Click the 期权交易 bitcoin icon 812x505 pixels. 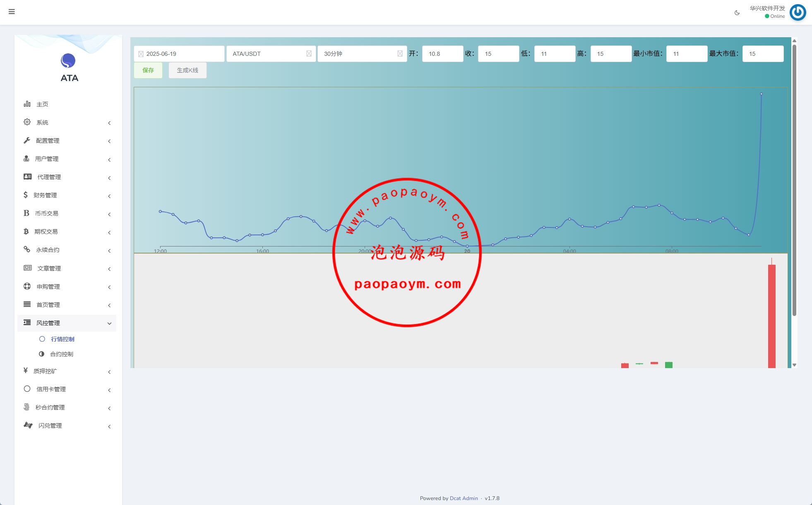tap(26, 231)
